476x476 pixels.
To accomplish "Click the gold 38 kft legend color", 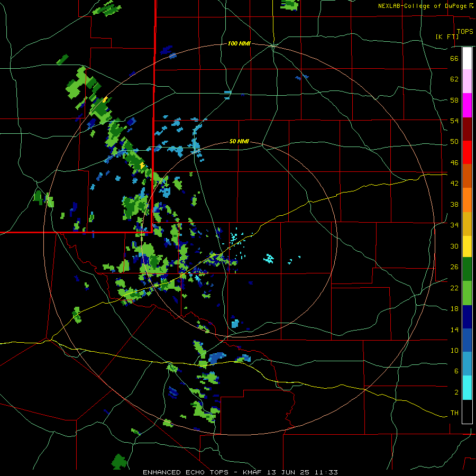I will (x=467, y=224).
